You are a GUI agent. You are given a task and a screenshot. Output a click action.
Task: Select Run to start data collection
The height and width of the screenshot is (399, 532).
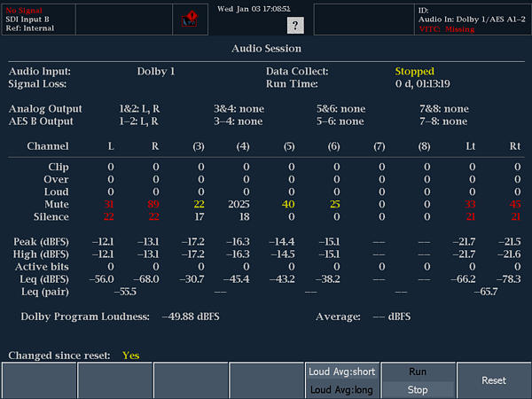point(417,372)
